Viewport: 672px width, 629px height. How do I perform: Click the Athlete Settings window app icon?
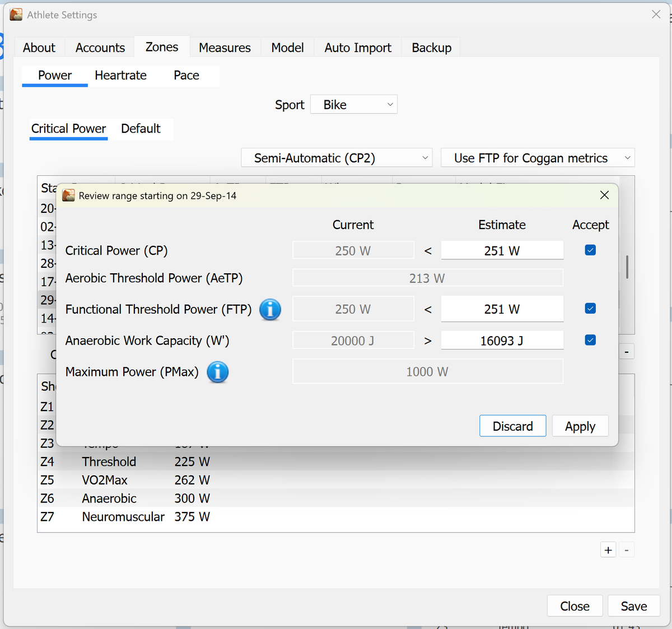16,15
